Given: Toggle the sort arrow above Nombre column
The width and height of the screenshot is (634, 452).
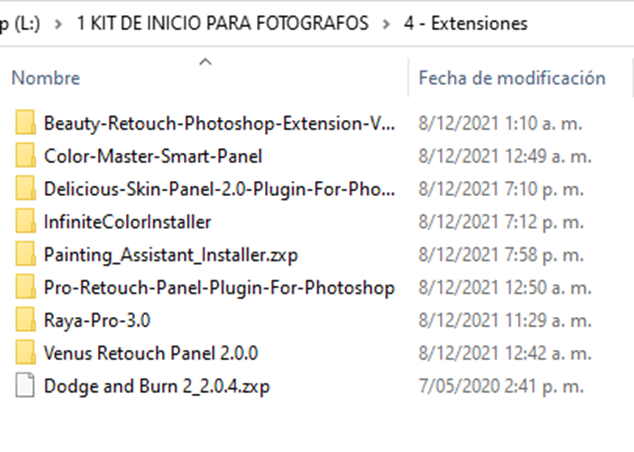Looking at the screenshot, I should (205, 62).
